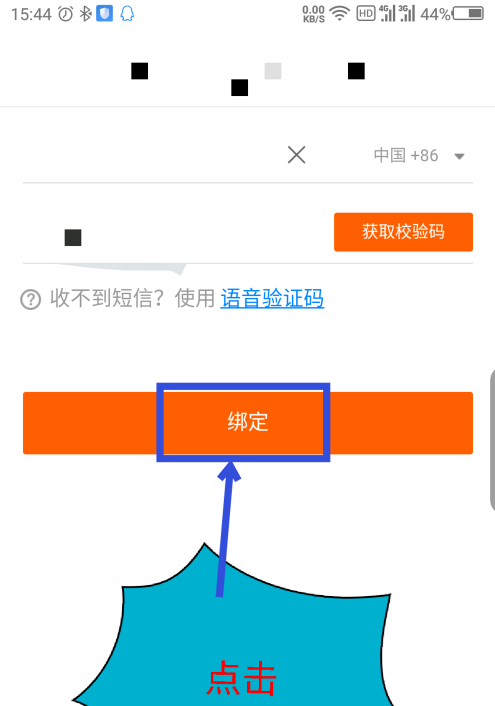Image resolution: width=495 pixels, height=706 pixels.
Task: Open the 中国 +86 country code dropdown
Action: coord(419,156)
